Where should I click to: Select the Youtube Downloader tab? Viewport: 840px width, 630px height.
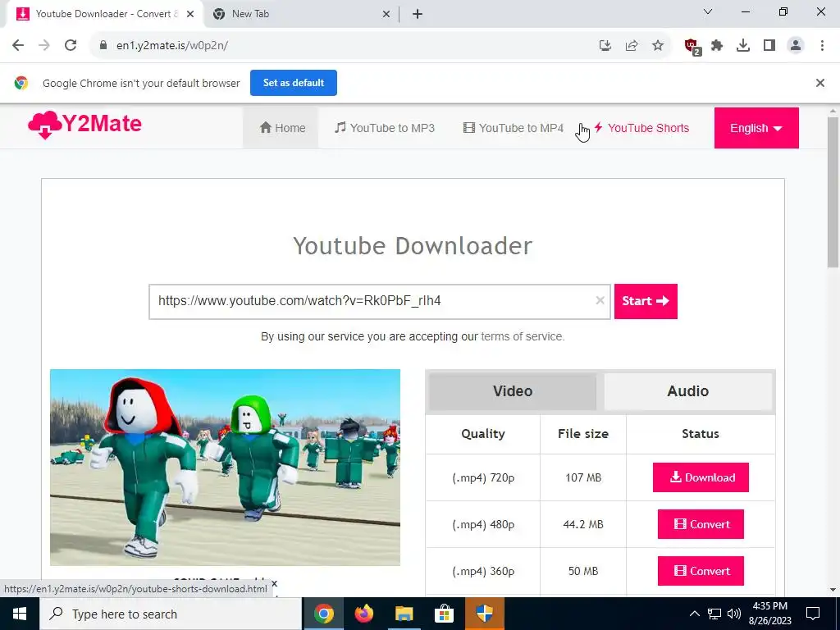click(x=104, y=15)
